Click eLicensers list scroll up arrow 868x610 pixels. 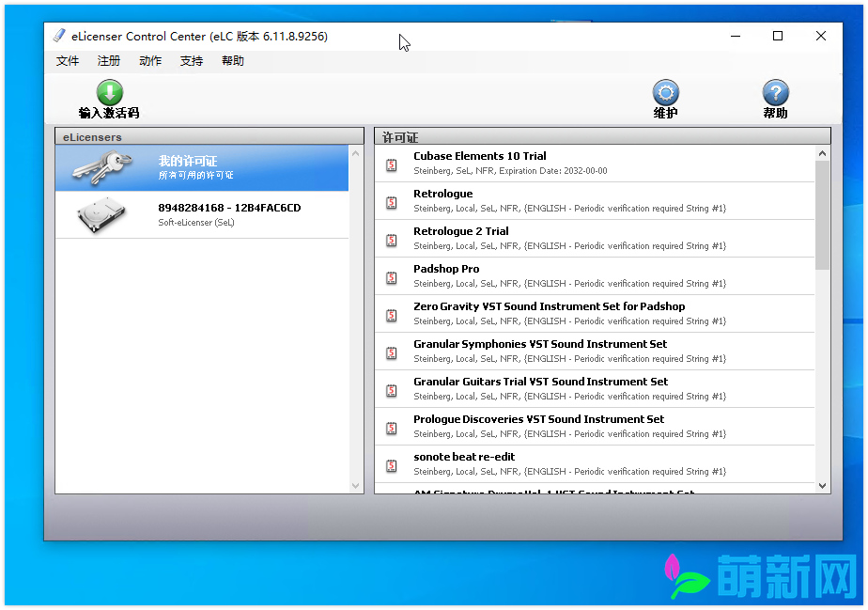pyautogui.click(x=355, y=153)
